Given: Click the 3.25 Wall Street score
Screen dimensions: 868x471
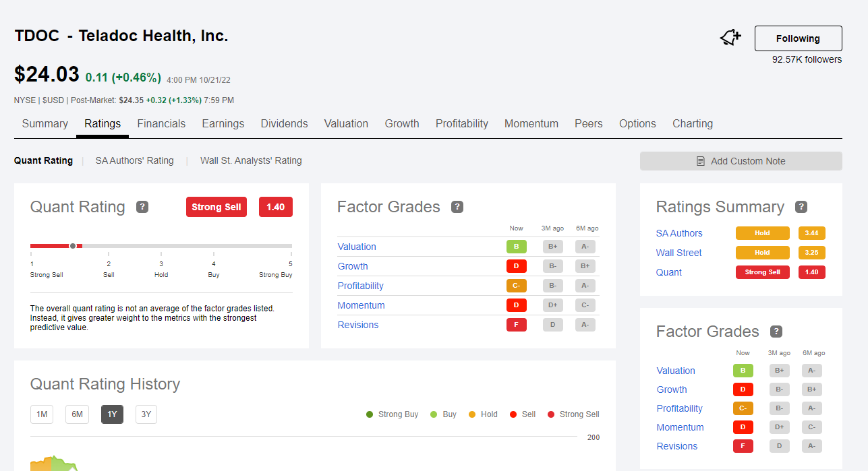Looking at the screenshot, I should (812, 253).
